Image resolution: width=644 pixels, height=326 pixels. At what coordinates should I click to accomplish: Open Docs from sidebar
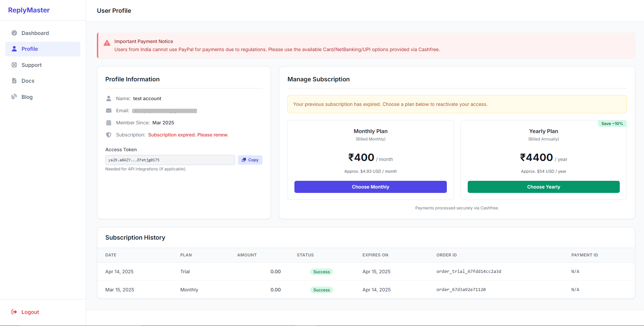(x=43, y=81)
